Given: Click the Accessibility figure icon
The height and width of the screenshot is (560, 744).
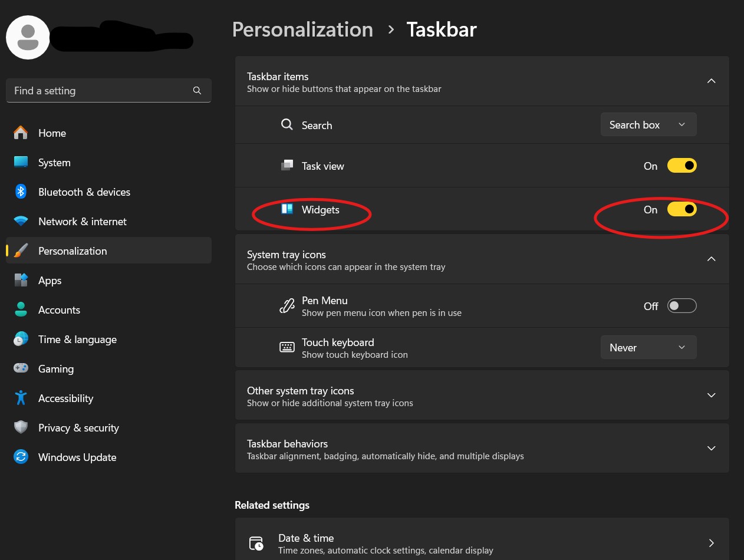Looking at the screenshot, I should point(21,398).
